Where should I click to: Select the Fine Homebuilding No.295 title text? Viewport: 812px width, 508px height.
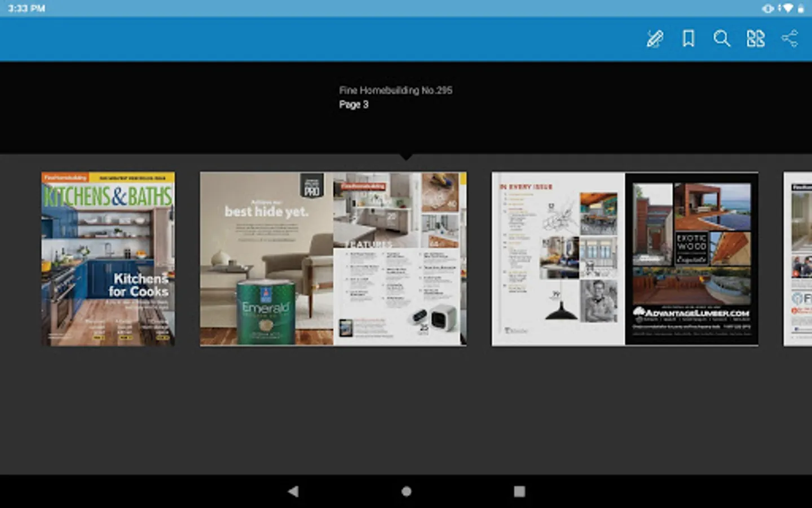pyautogui.click(x=396, y=90)
